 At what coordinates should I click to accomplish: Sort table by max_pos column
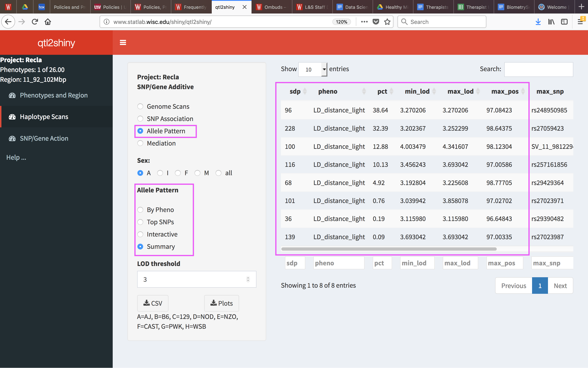click(505, 92)
